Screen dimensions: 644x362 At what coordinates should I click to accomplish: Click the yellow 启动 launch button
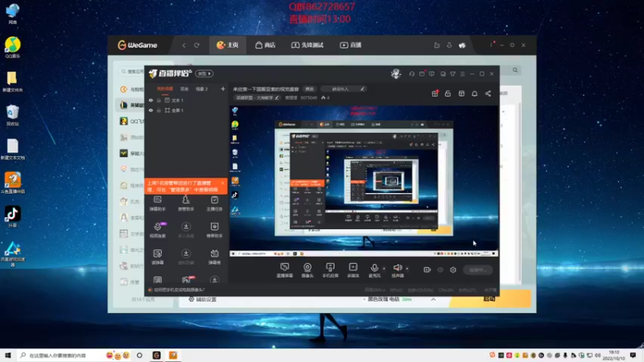click(x=489, y=298)
